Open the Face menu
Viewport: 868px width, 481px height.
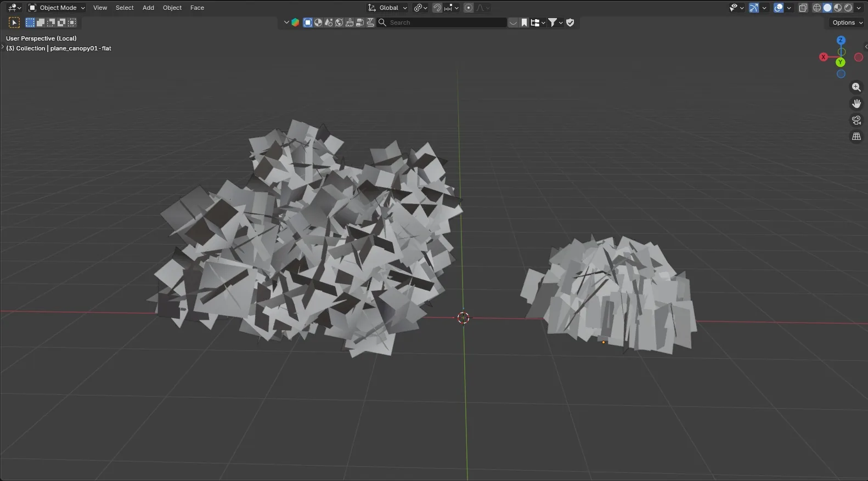pyautogui.click(x=197, y=8)
